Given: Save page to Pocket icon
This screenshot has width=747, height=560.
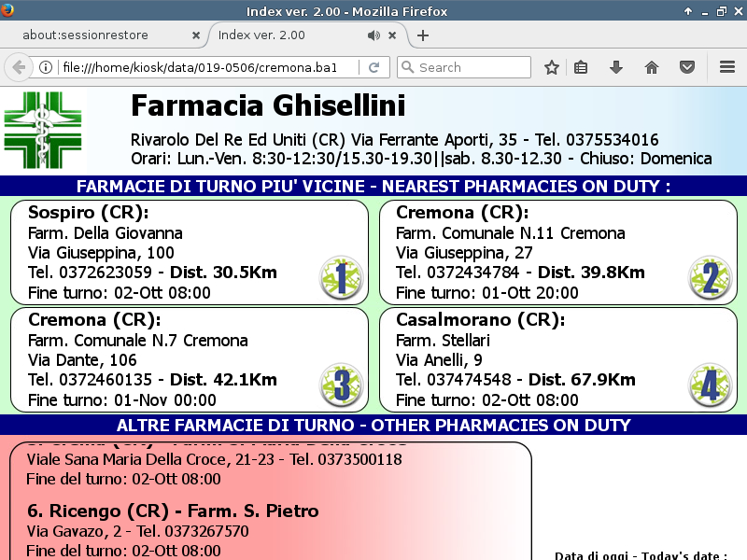Looking at the screenshot, I should pos(686,67).
